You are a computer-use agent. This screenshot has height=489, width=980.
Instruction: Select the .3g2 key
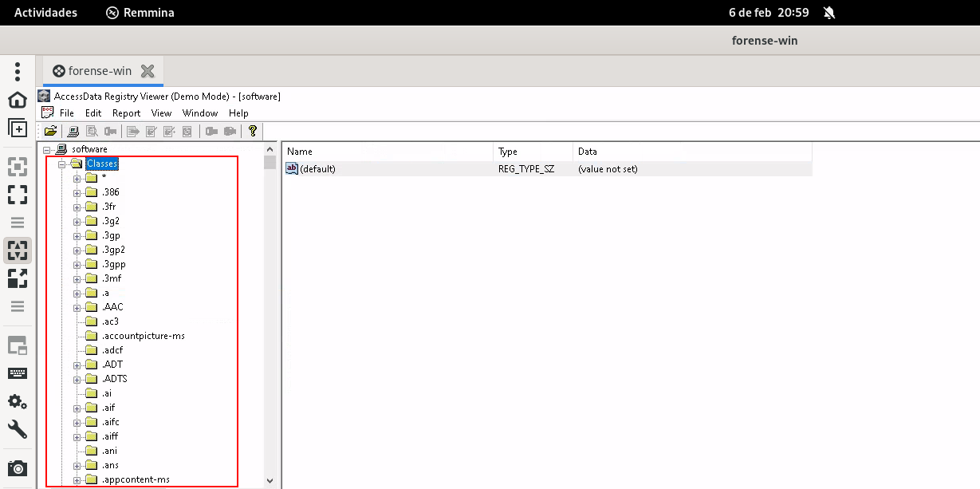point(112,221)
